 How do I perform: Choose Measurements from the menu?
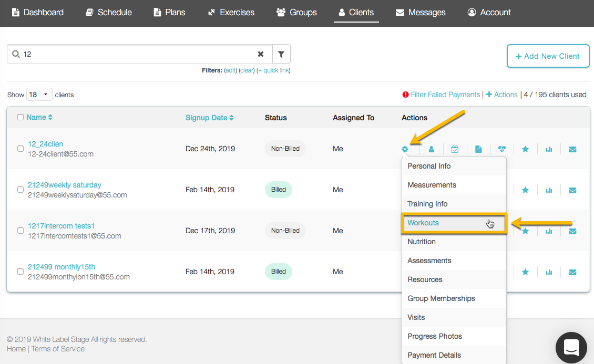tap(454, 185)
